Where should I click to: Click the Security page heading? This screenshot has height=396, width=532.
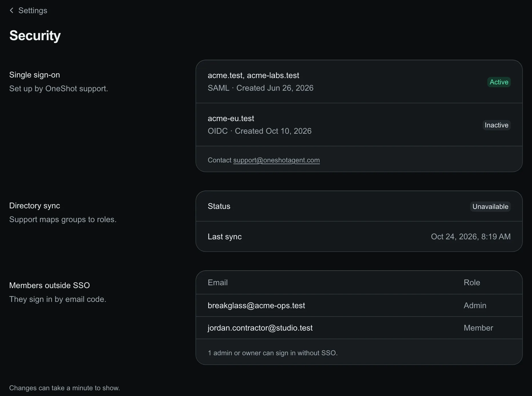35,36
